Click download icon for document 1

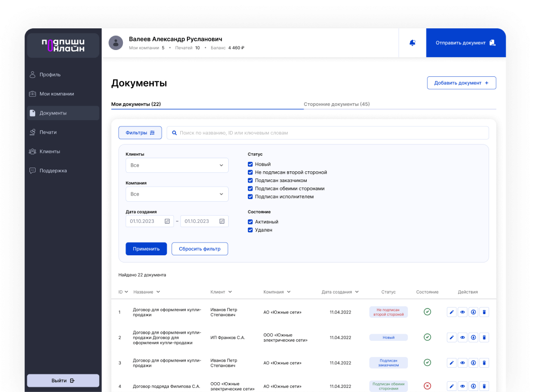(474, 312)
